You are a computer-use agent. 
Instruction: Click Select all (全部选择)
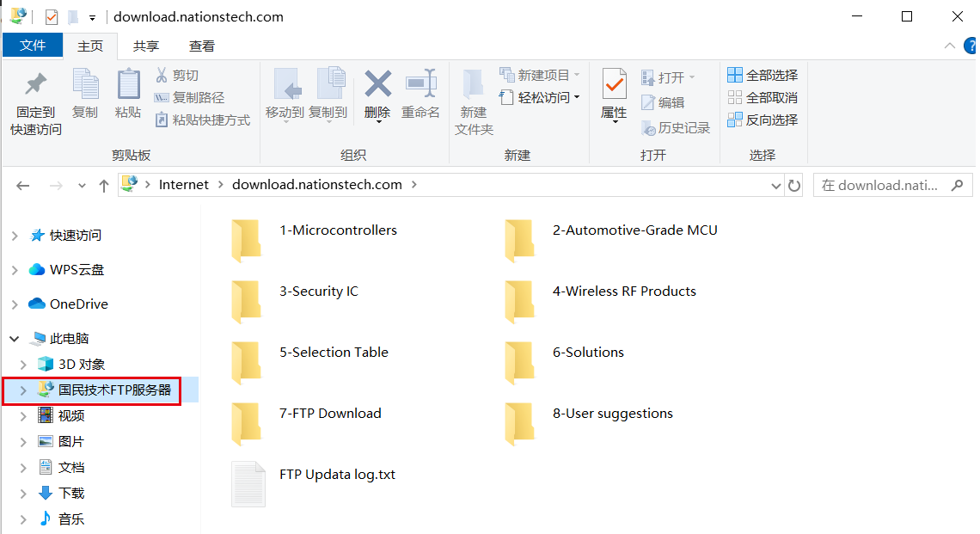click(x=763, y=75)
